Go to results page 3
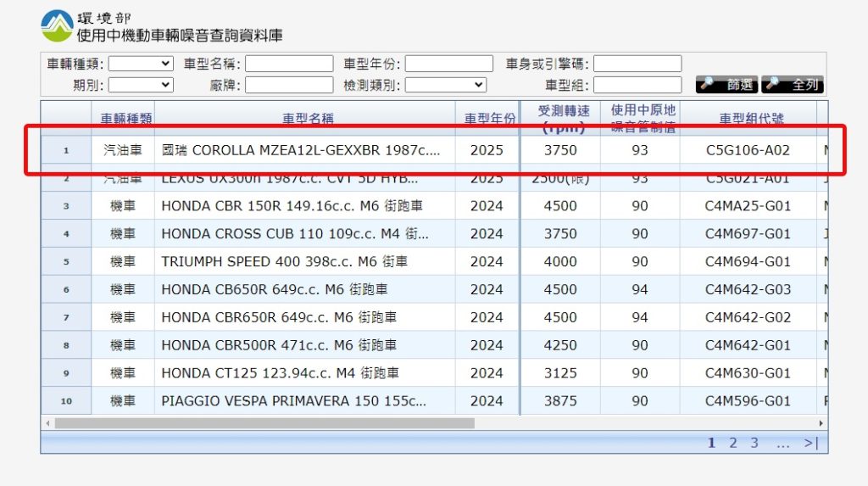 point(754,443)
